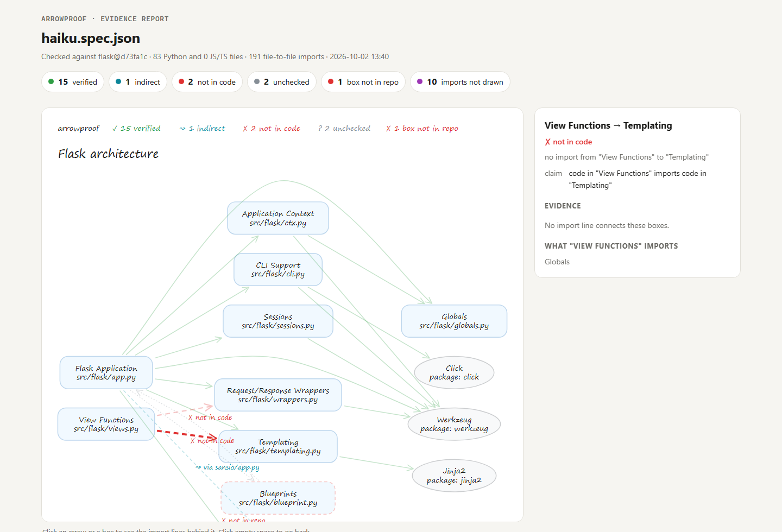Click the CLI Support box
Screen dimensions: 782x532
point(278,269)
